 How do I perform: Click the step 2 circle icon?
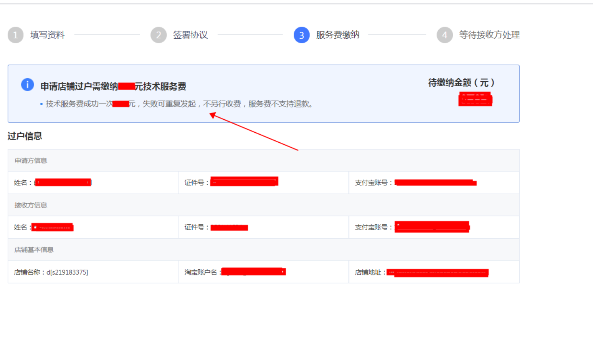click(x=159, y=35)
